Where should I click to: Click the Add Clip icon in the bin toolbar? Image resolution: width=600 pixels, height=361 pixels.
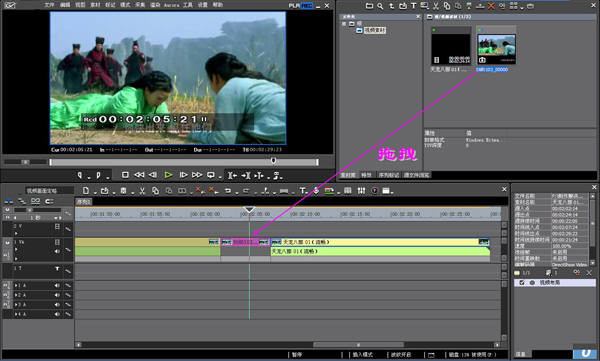[403, 6]
